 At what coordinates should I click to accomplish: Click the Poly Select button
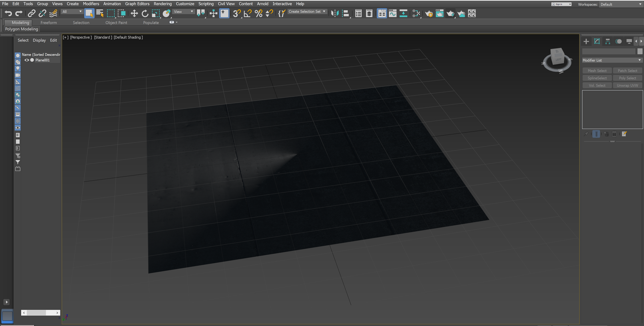pyautogui.click(x=628, y=78)
